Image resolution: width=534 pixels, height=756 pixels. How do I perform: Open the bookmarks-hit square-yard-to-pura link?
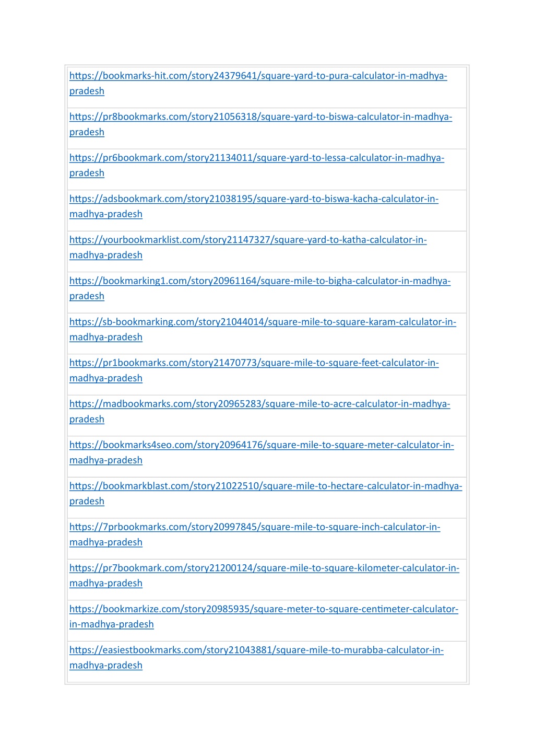(x=258, y=76)
